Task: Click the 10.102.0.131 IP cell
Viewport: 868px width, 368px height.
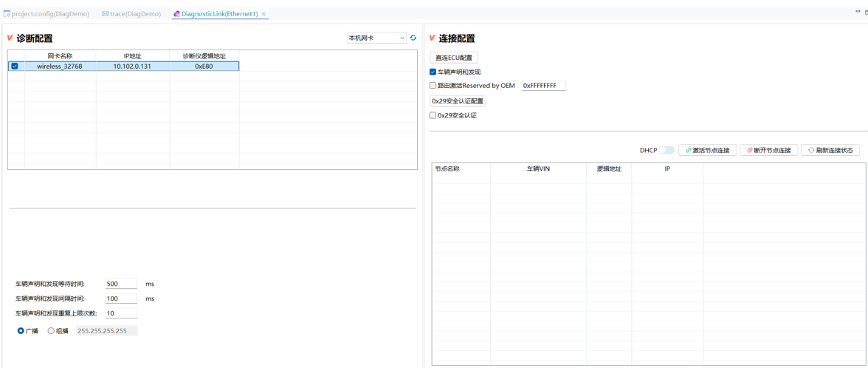Action: (x=133, y=66)
